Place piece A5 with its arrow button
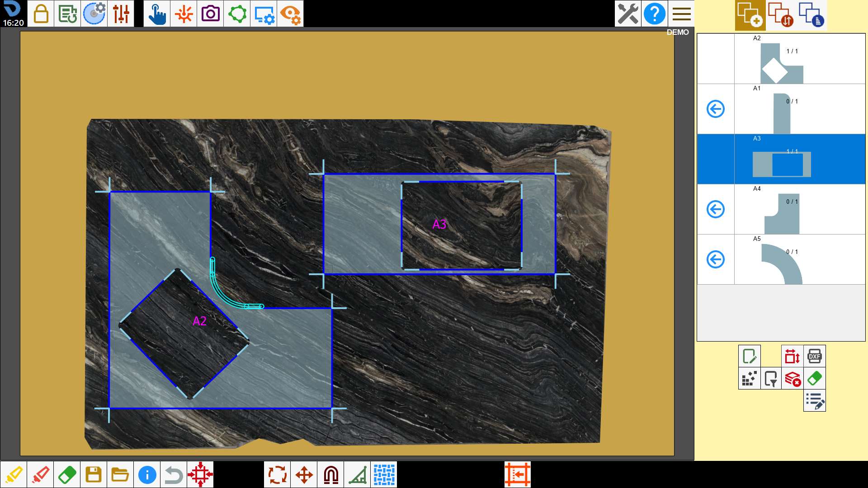The height and width of the screenshot is (488, 868). point(716,259)
